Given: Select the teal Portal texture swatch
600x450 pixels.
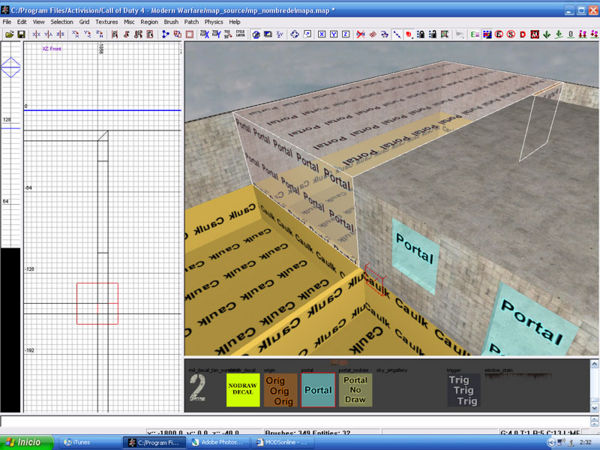Looking at the screenshot, I should 318,390.
